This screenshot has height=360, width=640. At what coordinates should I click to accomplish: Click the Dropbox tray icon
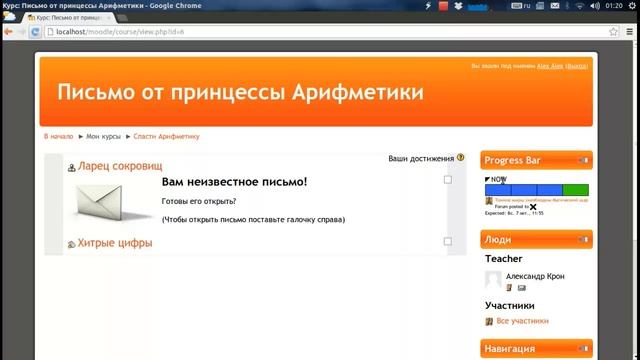click(458, 6)
